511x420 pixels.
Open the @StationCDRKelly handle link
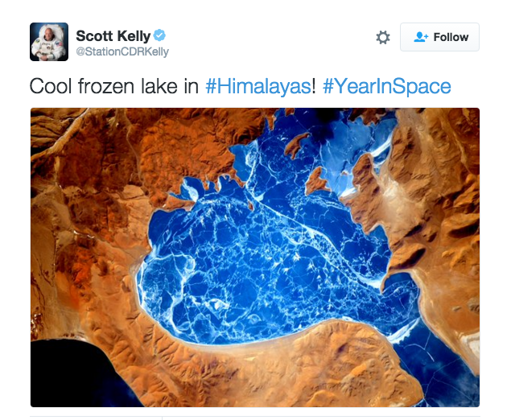(122, 51)
